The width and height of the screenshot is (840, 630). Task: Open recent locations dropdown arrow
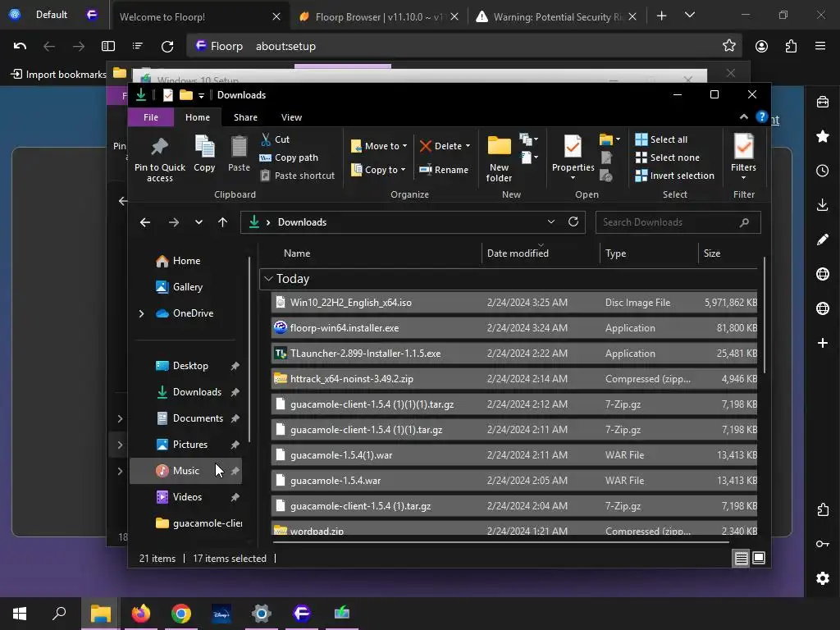coord(199,221)
